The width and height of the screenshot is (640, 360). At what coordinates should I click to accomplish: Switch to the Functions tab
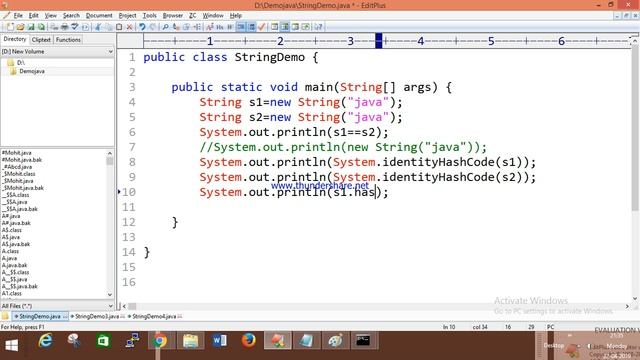pyautogui.click(x=68, y=40)
